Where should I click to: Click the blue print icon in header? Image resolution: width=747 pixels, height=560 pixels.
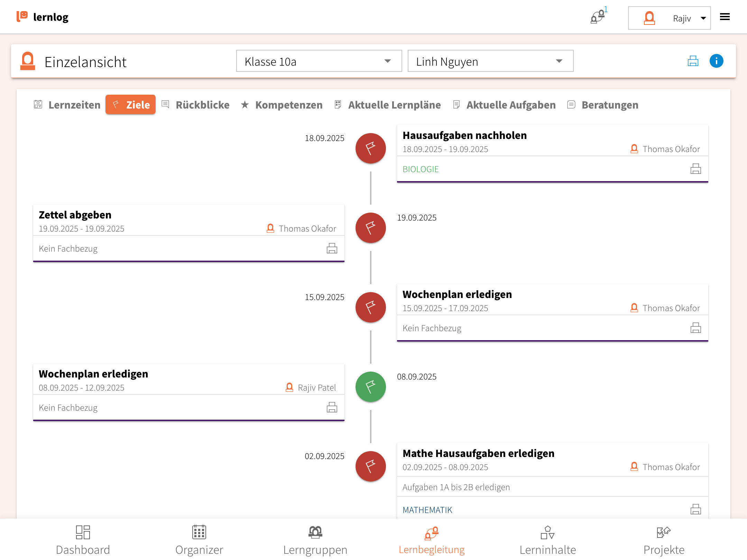(693, 61)
